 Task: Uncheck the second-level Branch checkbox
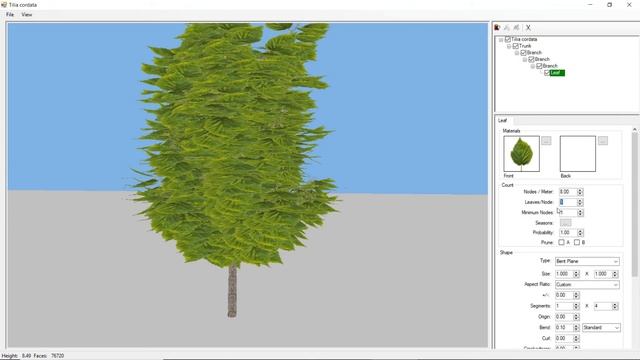click(x=531, y=59)
